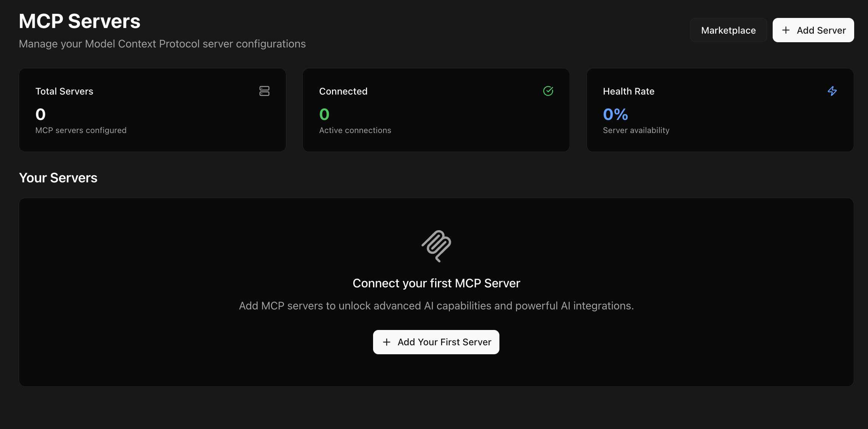Select the Connected stats card
Screen dimensions: 868x429
point(436,110)
